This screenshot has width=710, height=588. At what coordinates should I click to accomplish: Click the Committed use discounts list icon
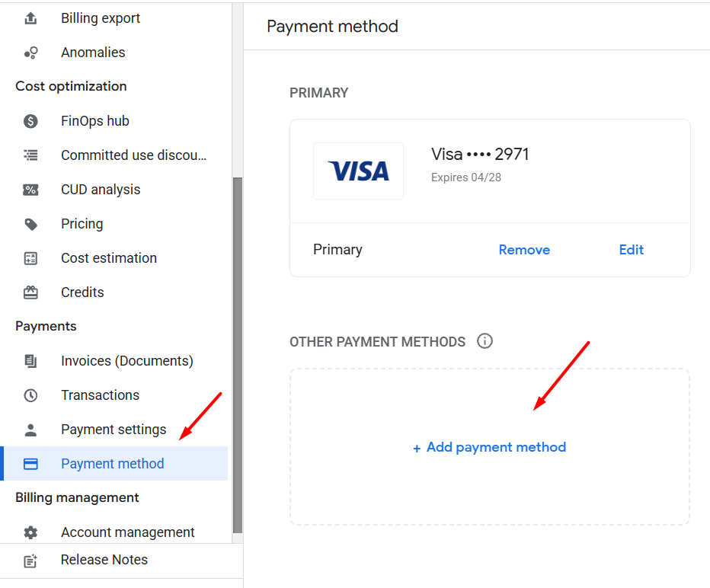click(30, 155)
